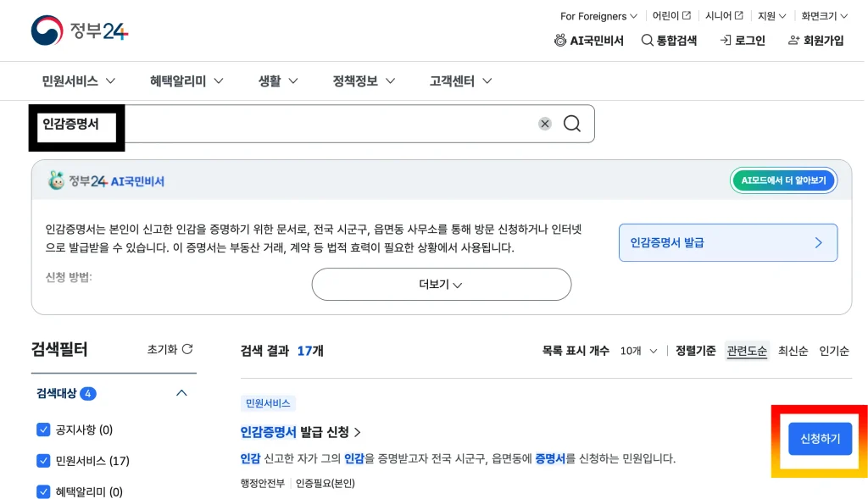Image resolution: width=868 pixels, height=499 pixels.
Task: Open the 혜택알리미 menu
Action: [x=186, y=80]
